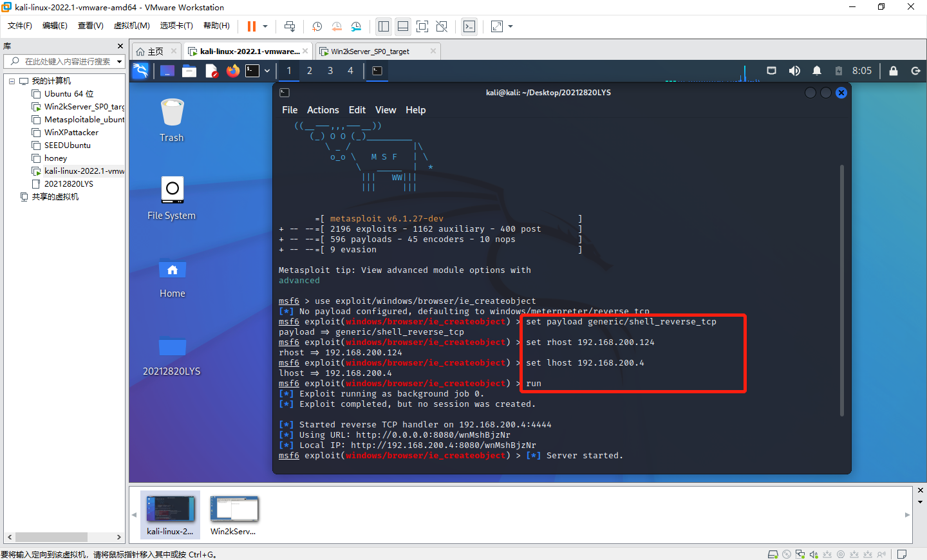
Task: Close the library panel
Action: point(120,46)
